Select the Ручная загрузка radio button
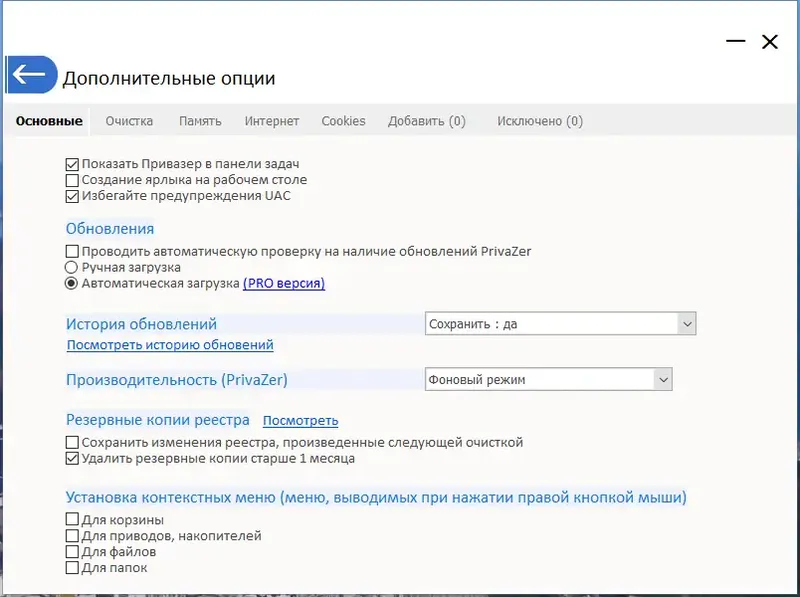 point(71,267)
